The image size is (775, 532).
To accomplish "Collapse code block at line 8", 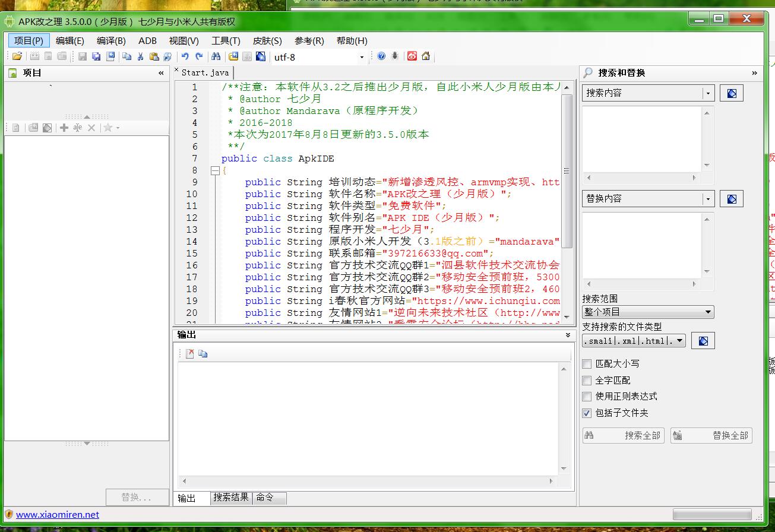I will pyautogui.click(x=215, y=171).
